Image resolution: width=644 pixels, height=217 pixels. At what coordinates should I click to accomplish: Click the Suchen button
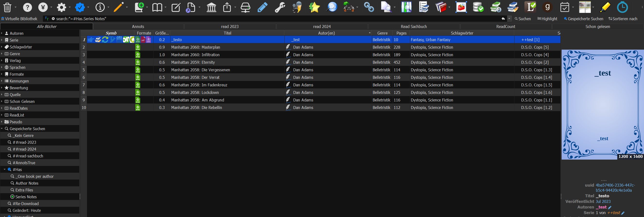(522, 19)
